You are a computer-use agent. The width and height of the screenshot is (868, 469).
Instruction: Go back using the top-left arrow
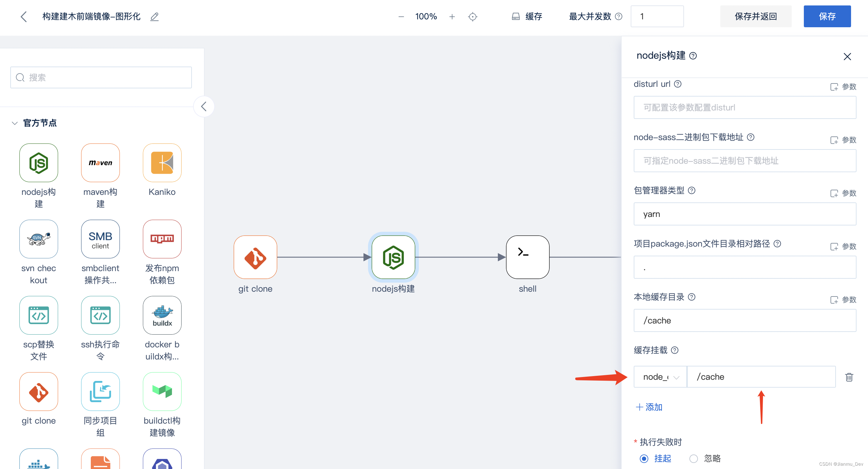coord(24,17)
